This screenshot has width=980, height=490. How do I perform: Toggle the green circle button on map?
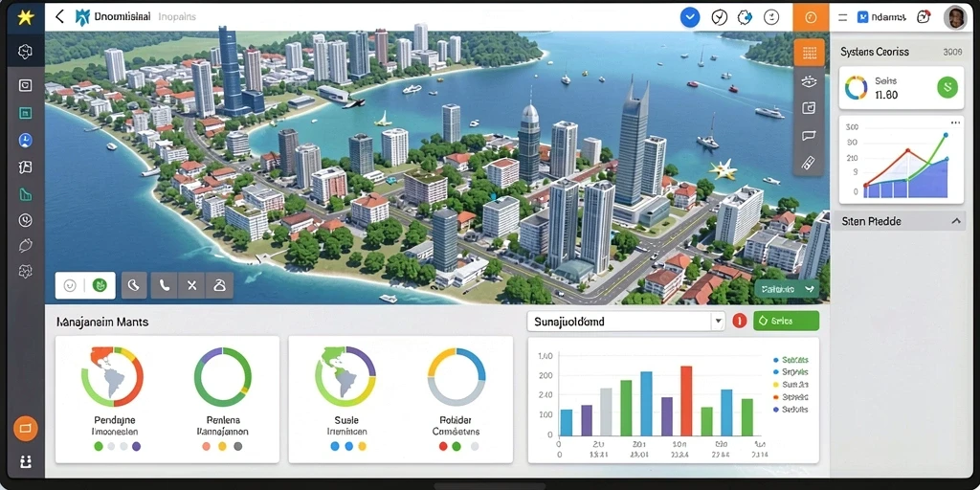100,285
